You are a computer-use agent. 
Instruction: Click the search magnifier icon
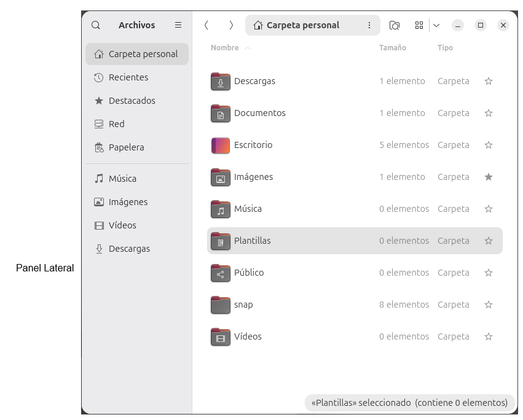pyautogui.click(x=96, y=25)
